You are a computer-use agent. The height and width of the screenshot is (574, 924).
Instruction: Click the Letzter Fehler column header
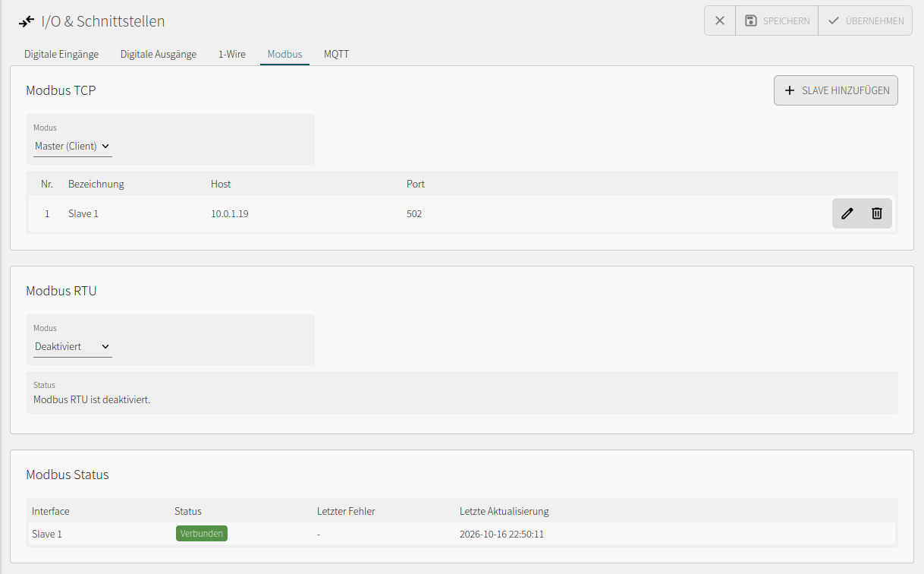[346, 511]
